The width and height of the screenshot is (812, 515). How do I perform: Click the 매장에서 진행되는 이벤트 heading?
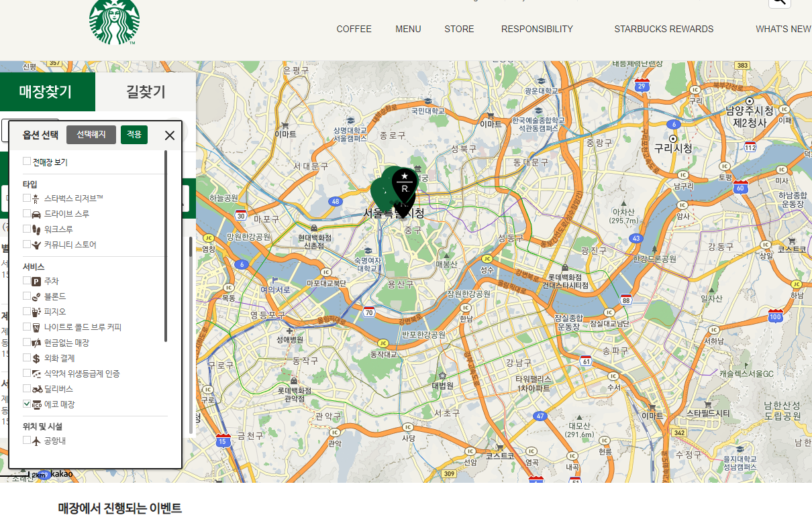click(120, 508)
